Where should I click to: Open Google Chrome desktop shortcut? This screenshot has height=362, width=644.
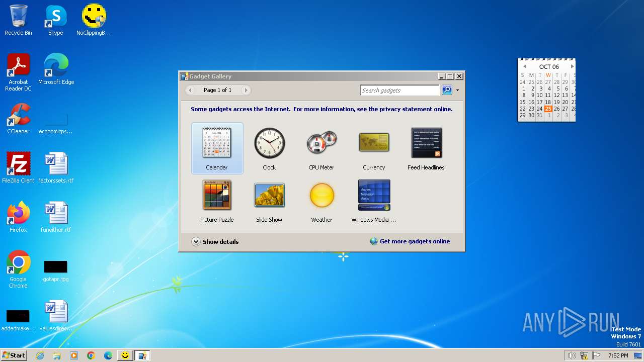[18, 269]
